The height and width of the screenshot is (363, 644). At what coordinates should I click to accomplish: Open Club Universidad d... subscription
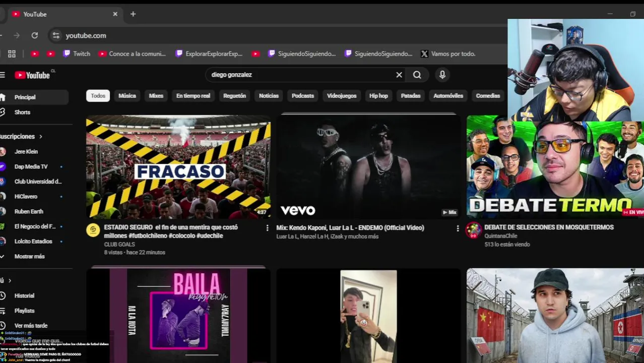(38, 181)
